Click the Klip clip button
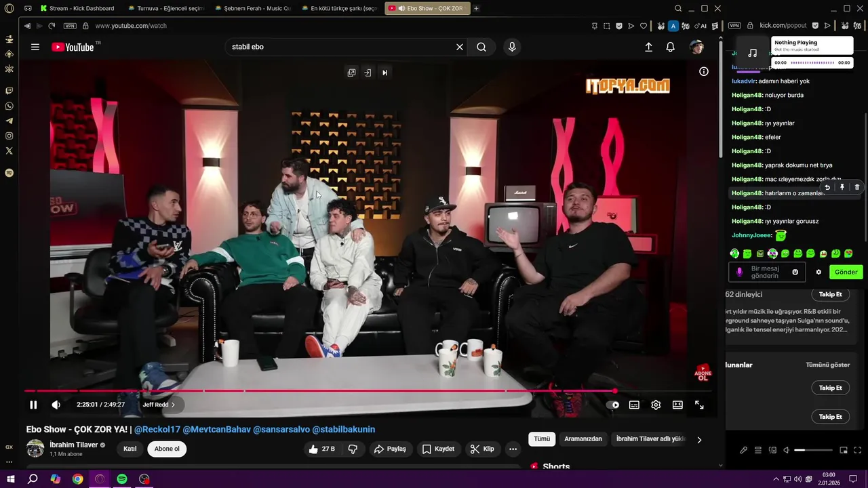The image size is (868, 488). (x=482, y=449)
